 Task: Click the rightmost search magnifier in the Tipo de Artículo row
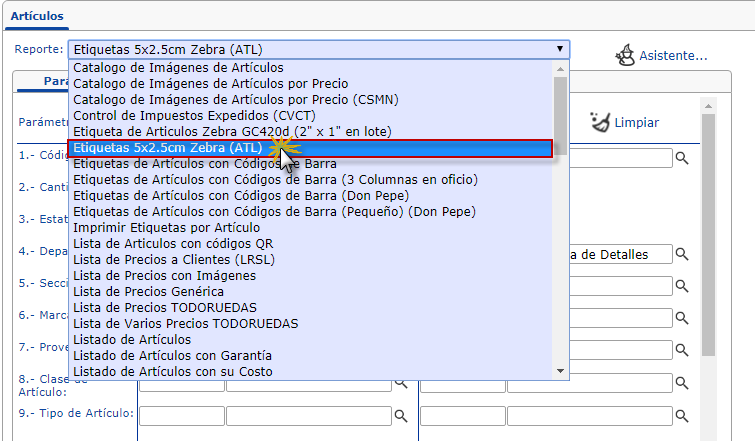(683, 416)
